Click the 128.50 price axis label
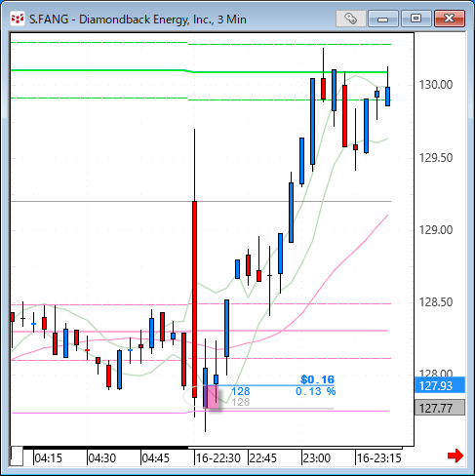Screen dimensions: 475x476 coord(436,302)
